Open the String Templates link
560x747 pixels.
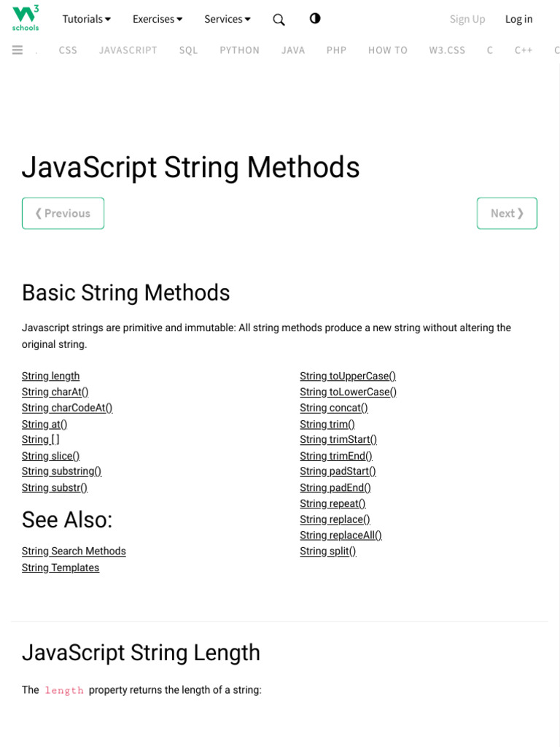(x=61, y=568)
